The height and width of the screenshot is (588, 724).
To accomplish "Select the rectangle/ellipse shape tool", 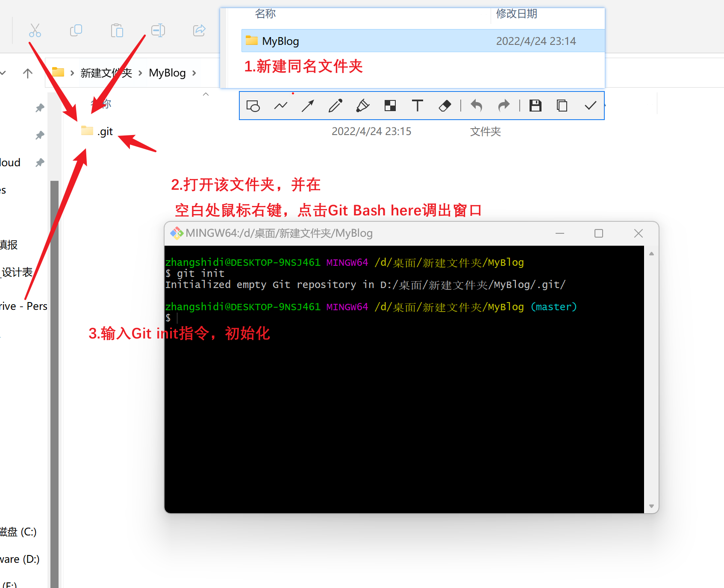I will [253, 106].
